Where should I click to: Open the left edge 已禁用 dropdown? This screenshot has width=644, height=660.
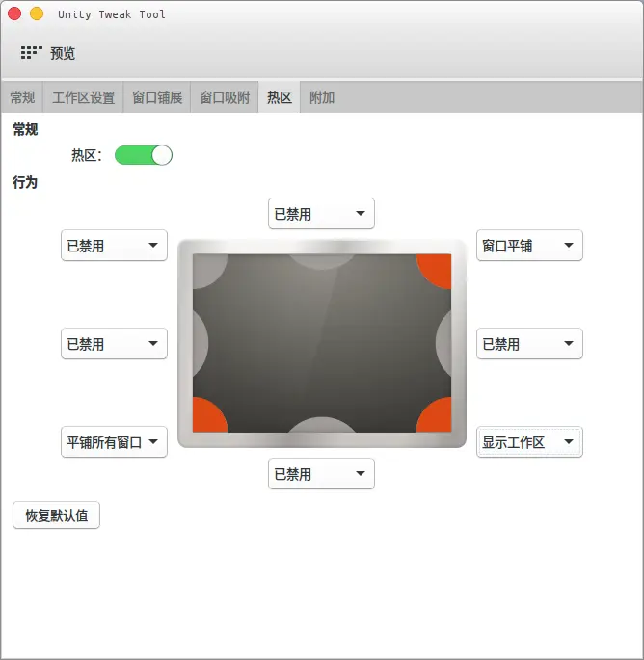point(114,343)
